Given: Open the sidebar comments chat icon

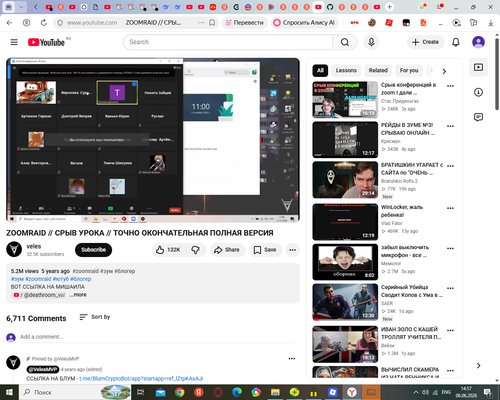Looking at the screenshot, I should 478,117.
